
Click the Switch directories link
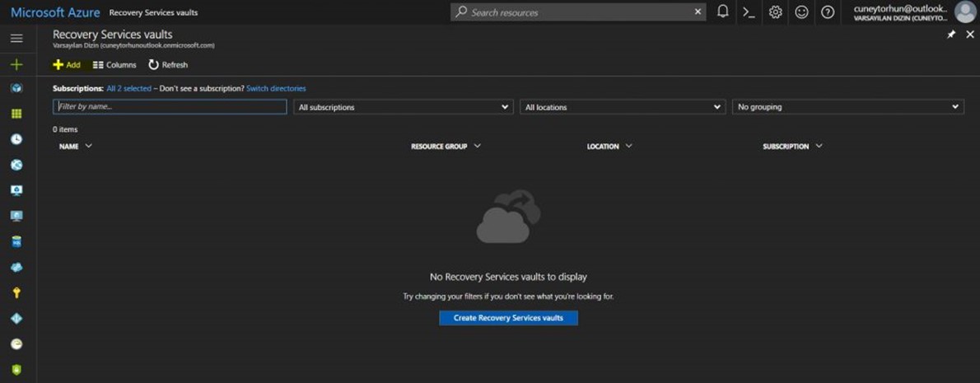pos(276,88)
